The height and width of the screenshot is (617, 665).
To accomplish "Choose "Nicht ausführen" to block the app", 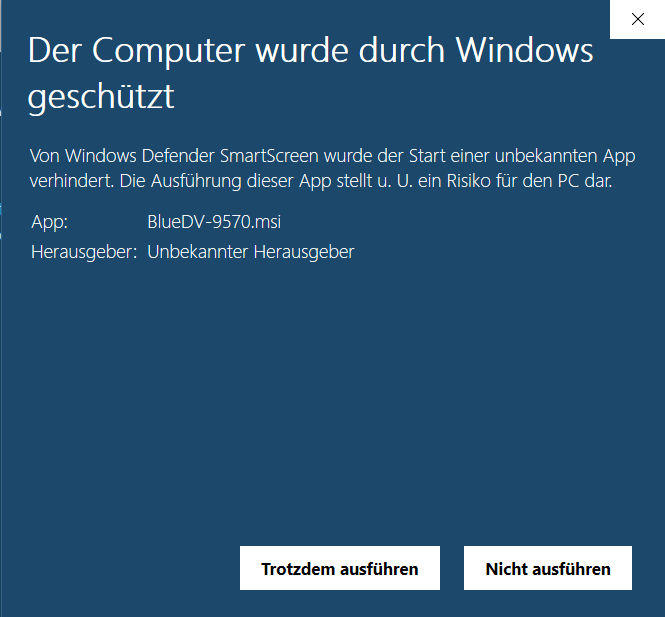I will coord(548,568).
